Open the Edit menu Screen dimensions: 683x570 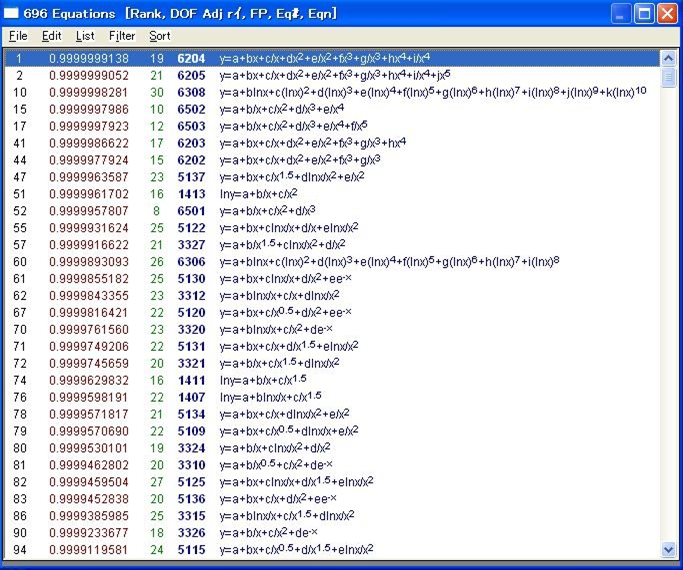point(52,36)
